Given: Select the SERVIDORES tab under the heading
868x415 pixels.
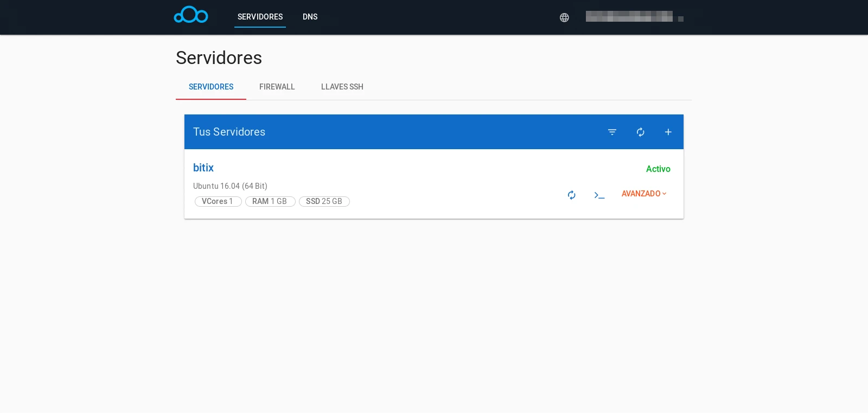Looking at the screenshot, I should tap(211, 87).
